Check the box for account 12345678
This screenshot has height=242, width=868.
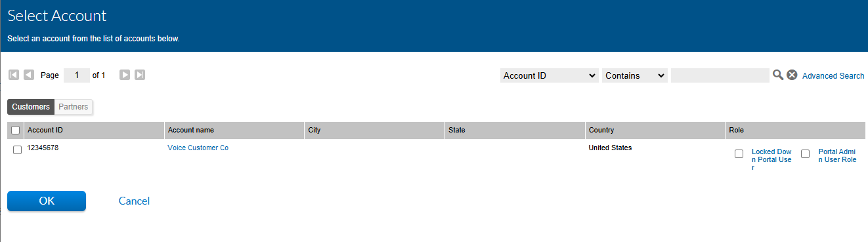click(x=18, y=150)
